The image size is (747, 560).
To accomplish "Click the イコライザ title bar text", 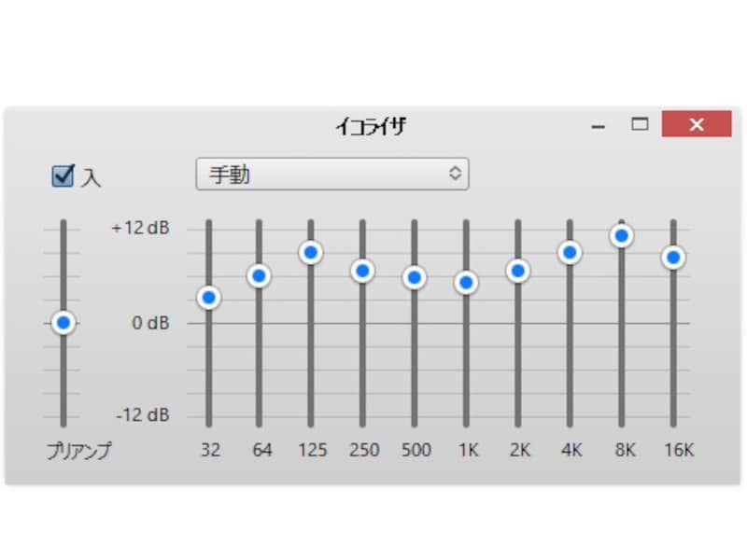I will click(373, 124).
